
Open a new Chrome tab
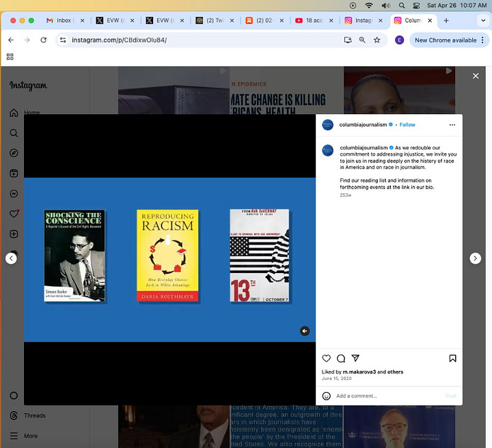click(x=446, y=20)
